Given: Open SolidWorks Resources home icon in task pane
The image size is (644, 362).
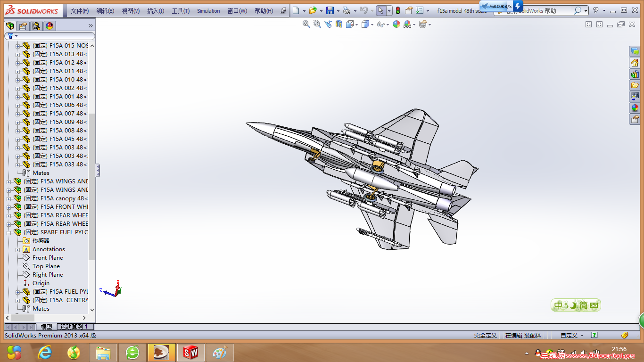Looking at the screenshot, I should point(635,63).
